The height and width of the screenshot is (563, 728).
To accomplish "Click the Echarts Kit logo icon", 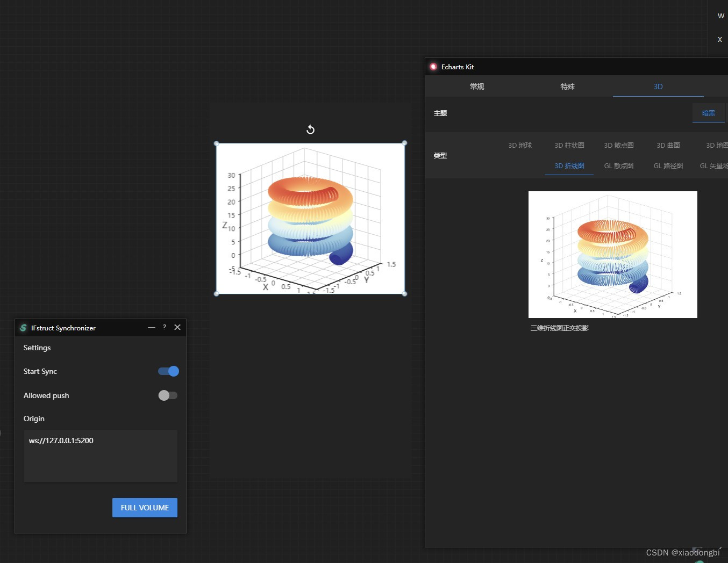I will coord(433,67).
